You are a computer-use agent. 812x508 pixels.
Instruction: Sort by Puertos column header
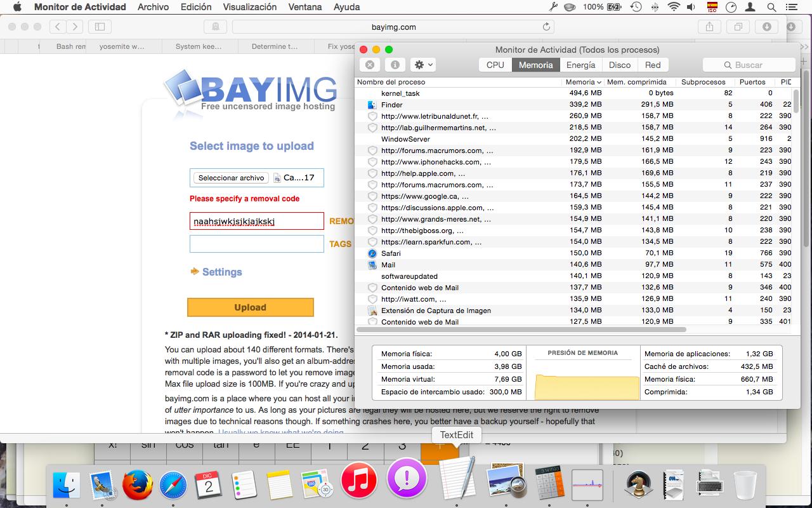pos(752,82)
